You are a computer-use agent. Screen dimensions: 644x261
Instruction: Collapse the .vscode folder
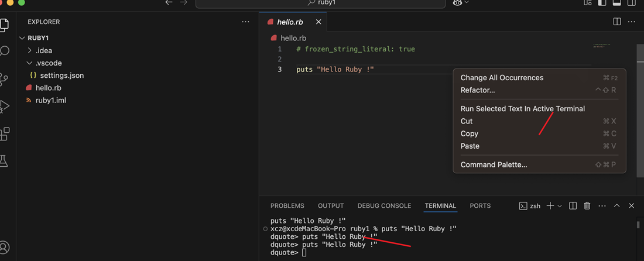(30, 63)
